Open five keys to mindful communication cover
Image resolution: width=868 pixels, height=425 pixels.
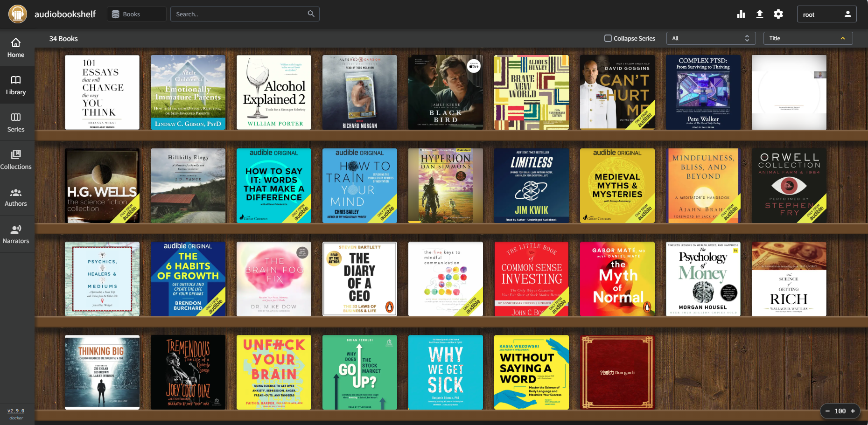pyautogui.click(x=446, y=279)
